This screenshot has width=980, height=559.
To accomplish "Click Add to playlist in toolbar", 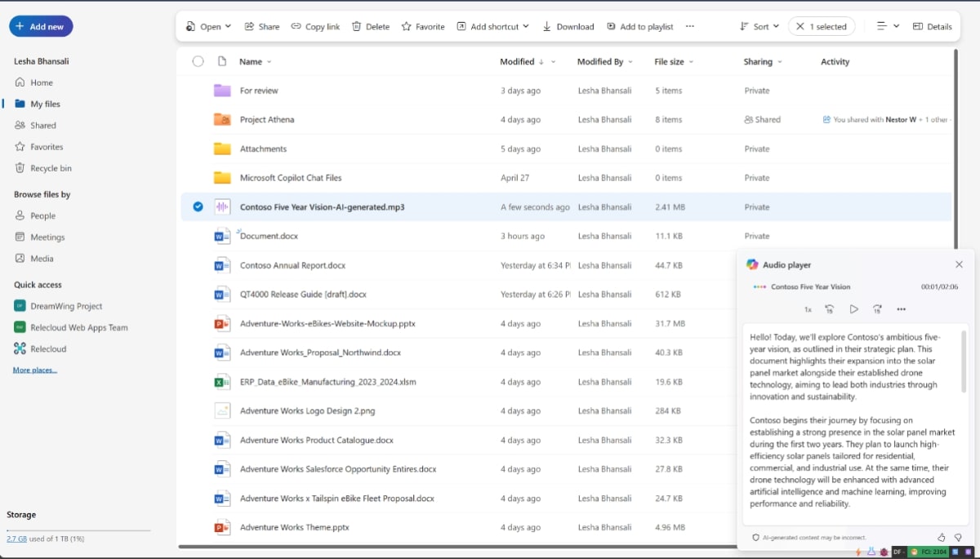I will pyautogui.click(x=639, y=27).
